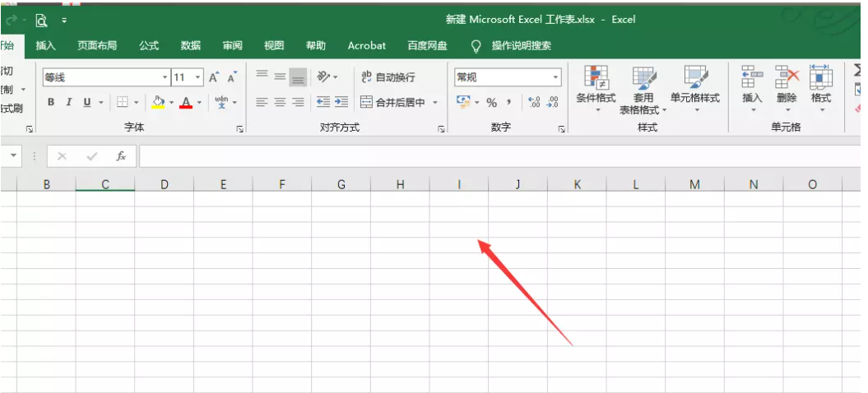The height and width of the screenshot is (393, 868).
Task: Open the 插入 tab
Action: pos(46,46)
